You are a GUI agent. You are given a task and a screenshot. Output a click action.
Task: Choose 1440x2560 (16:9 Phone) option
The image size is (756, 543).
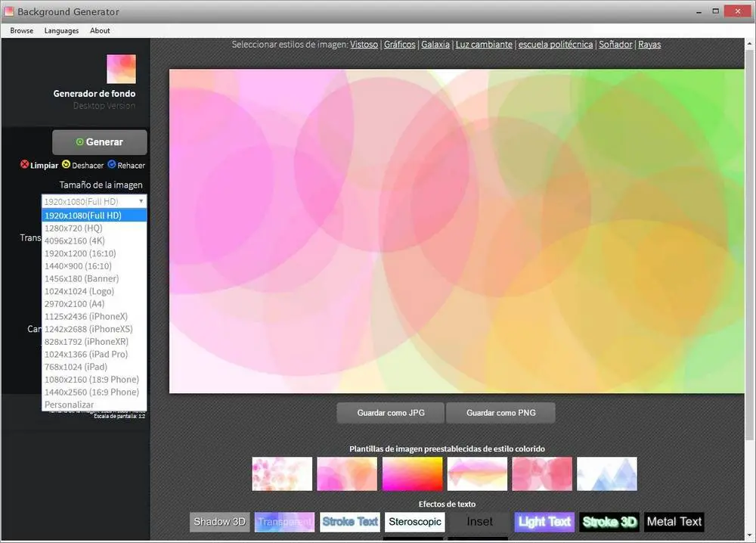click(94, 392)
